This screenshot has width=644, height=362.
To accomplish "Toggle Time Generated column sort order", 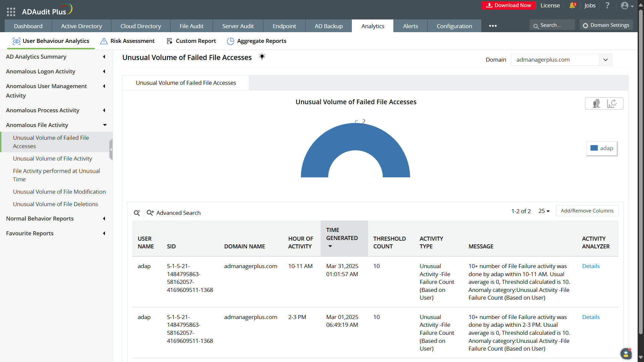I will pyautogui.click(x=330, y=246).
